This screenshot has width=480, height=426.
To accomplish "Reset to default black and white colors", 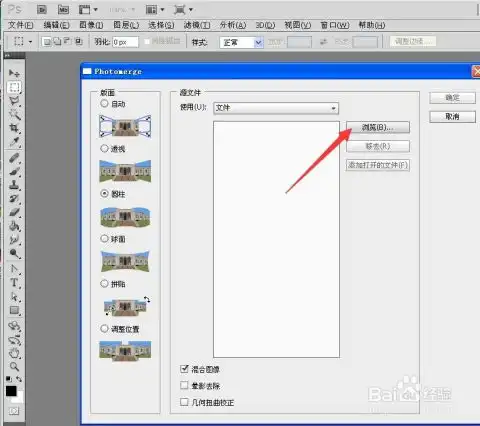I will 9,379.
